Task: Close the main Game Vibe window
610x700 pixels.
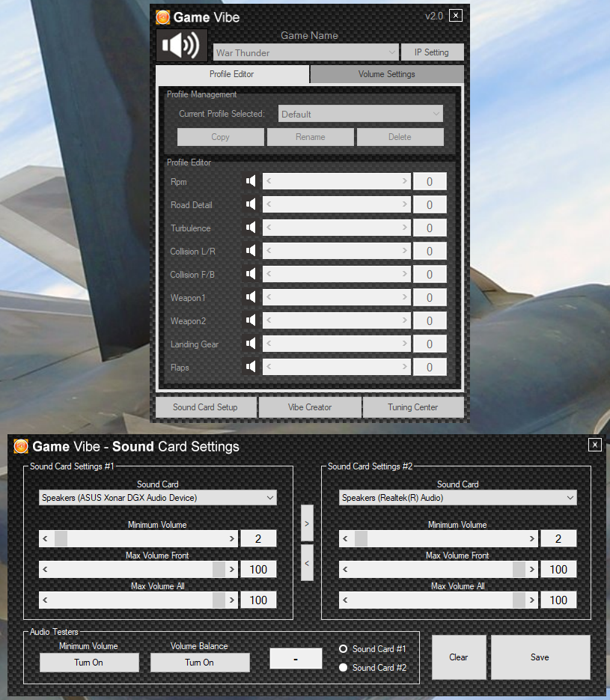Action: [456, 16]
